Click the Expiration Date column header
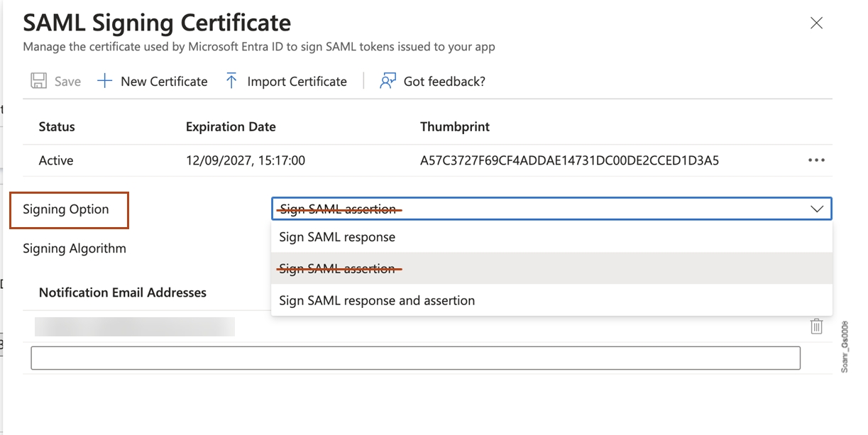This screenshot has width=868, height=435. coord(230,126)
